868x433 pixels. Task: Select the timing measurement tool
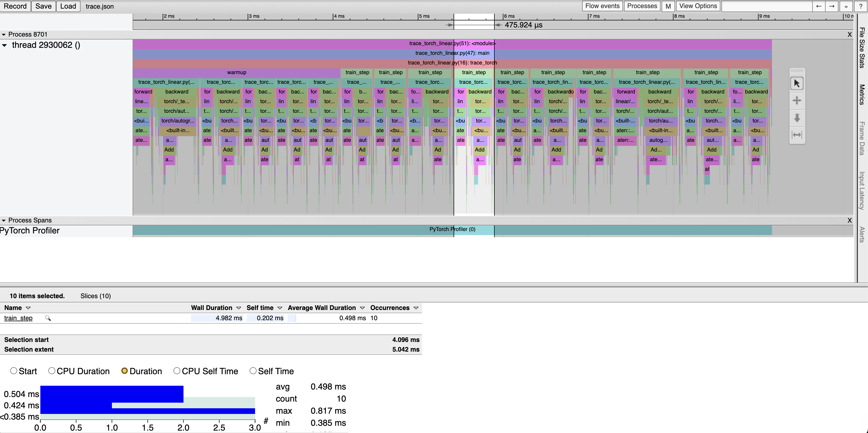[x=797, y=135]
